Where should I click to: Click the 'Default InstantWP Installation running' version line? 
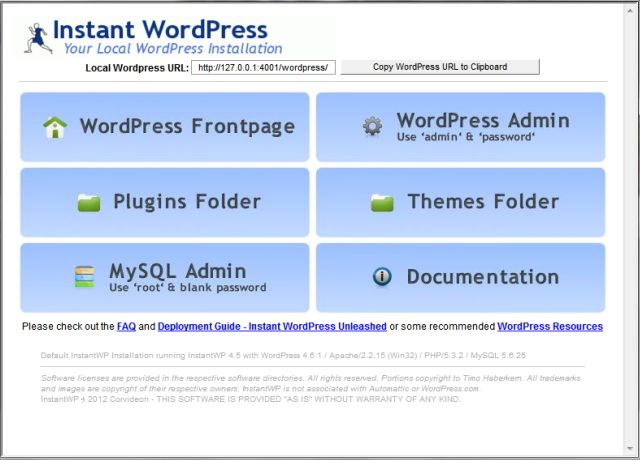tap(283, 356)
